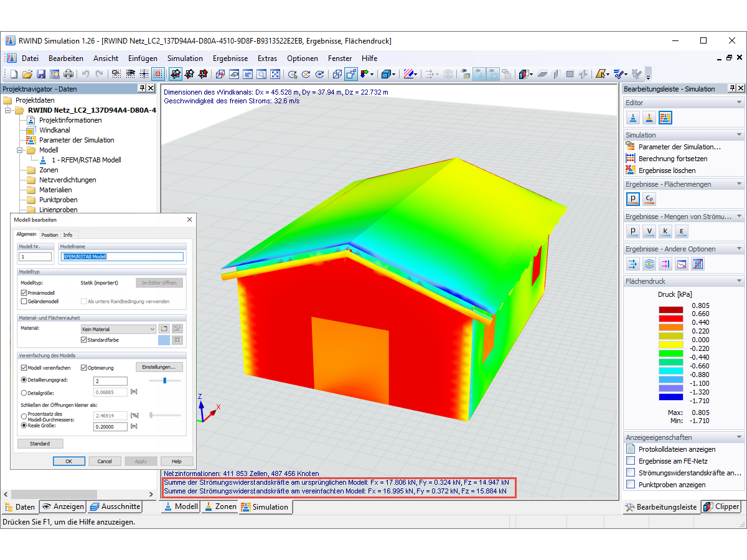The width and height of the screenshot is (747, 560).
Task: Collapse the Anzeigeeigenschaften section
Action: pyautogui.click(x=739, y=437)
